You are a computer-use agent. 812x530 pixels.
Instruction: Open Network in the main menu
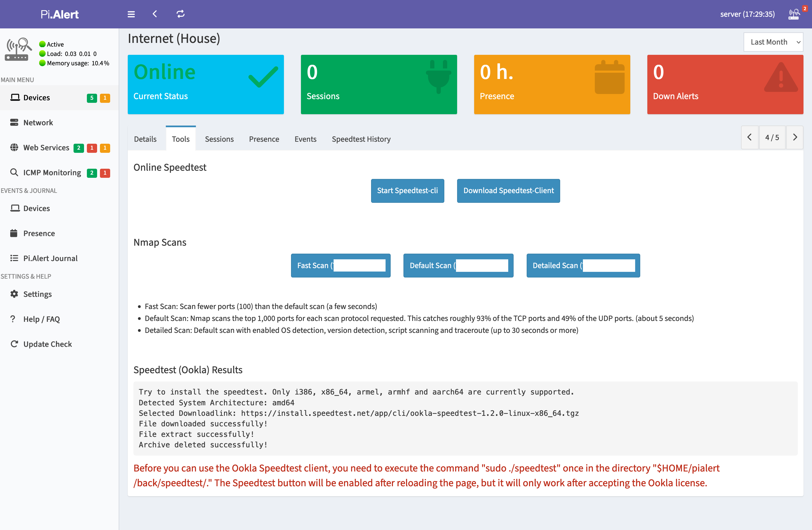click(x=38, y=122)
